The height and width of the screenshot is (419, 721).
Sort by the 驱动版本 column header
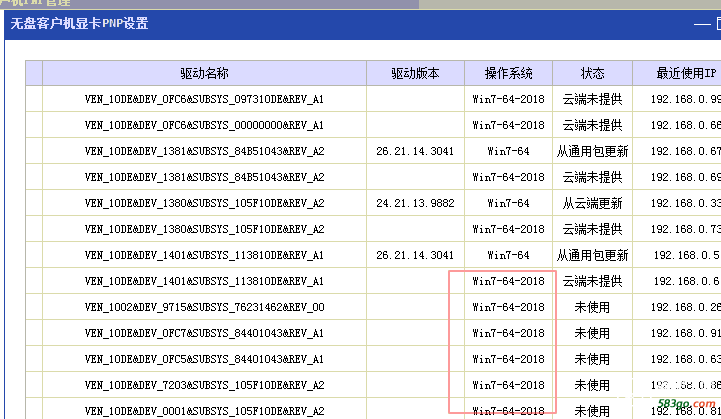point(415,73)
